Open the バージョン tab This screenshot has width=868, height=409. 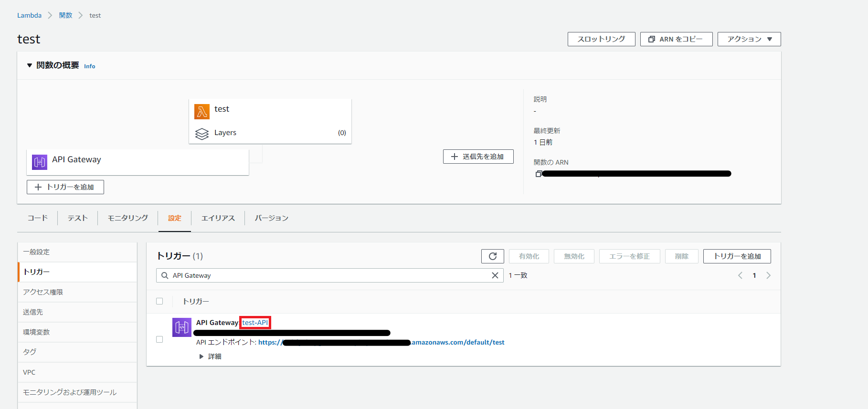coord(272,218)
